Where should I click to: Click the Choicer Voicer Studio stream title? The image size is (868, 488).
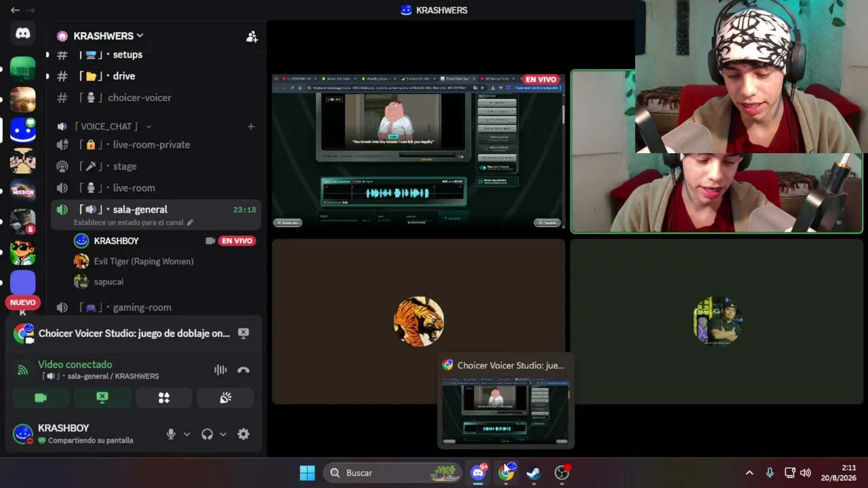[134, 333]
